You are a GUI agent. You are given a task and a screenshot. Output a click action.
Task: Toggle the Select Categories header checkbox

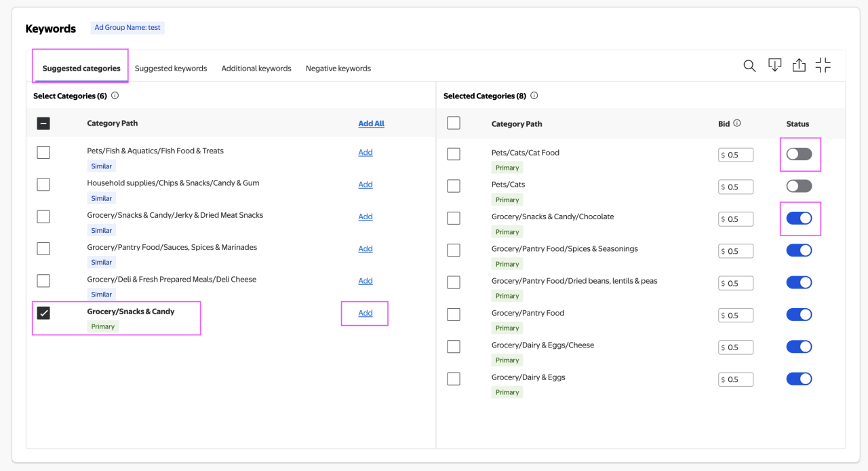coord(43,124)
